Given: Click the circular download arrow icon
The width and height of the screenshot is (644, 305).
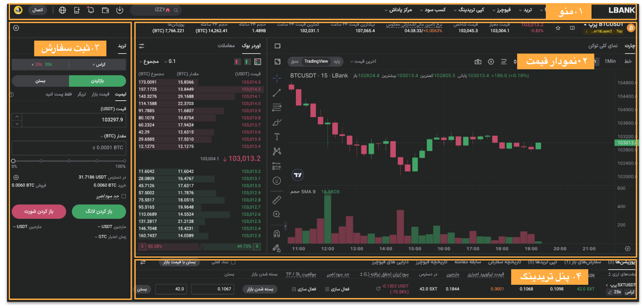Looking at the screenshot, I should (120, 10).
